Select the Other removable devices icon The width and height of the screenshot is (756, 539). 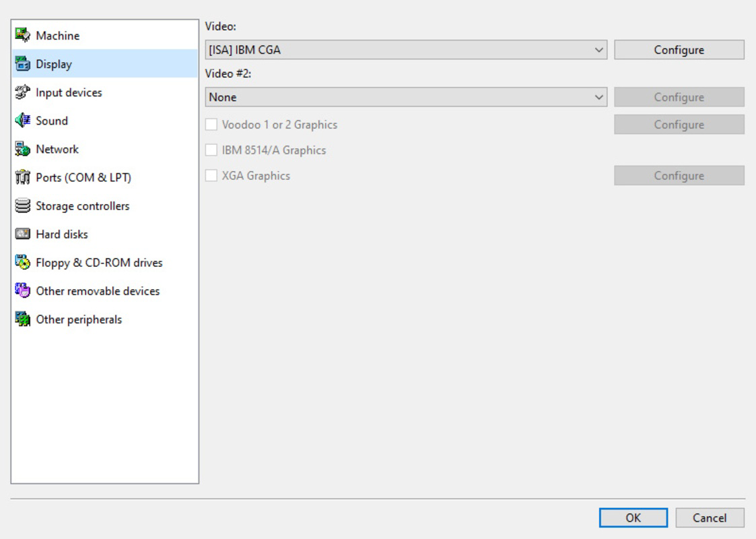(23, 291)
